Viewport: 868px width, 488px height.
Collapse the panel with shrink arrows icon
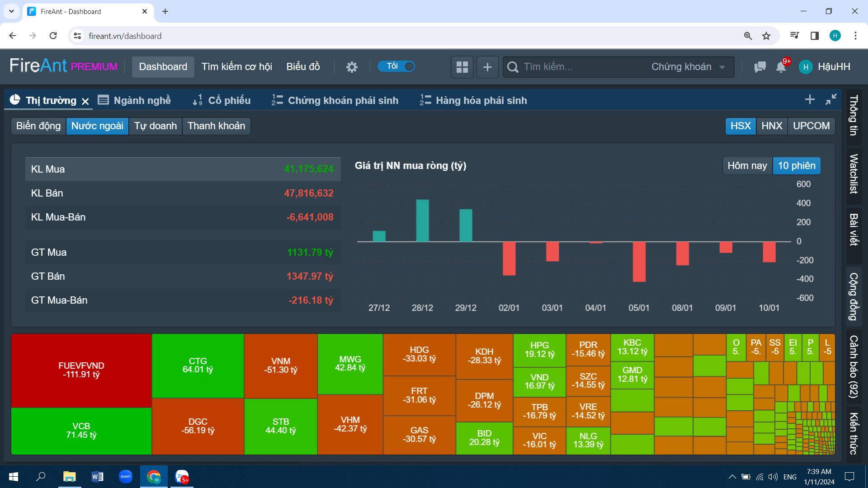831,99
